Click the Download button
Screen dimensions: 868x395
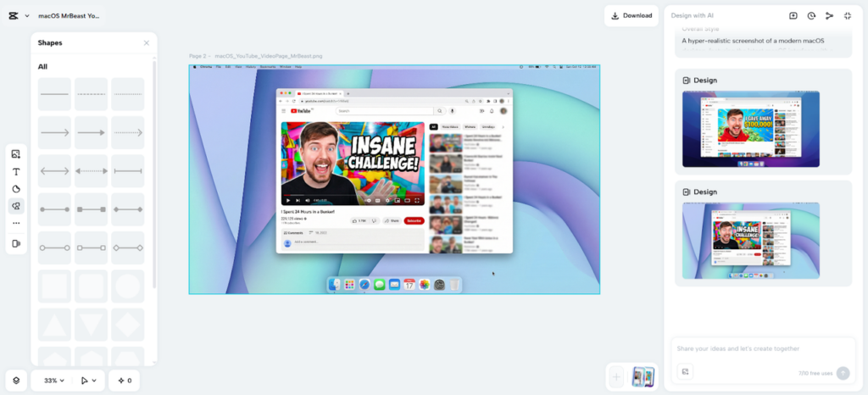coord(632,15)
